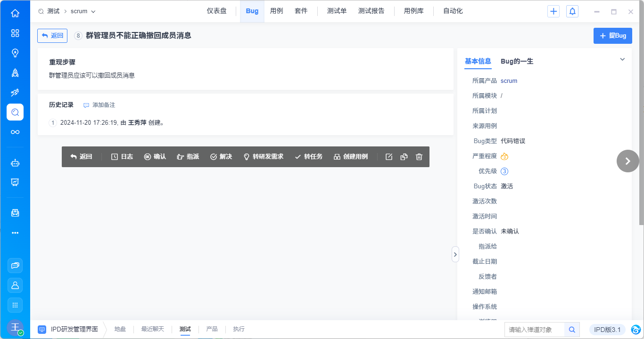The height and width of the screenshot is (339, 644).
Task: Open the robot AI icon in sidebar
Action: point(15,163)
